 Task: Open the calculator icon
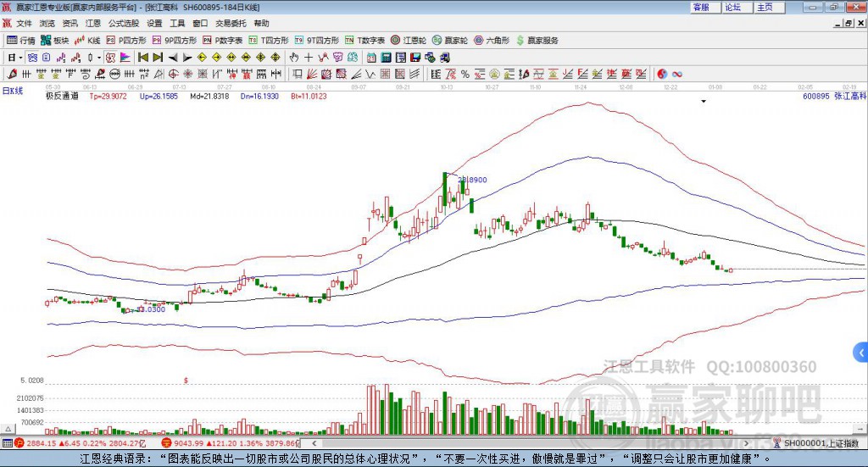point(386,58)
